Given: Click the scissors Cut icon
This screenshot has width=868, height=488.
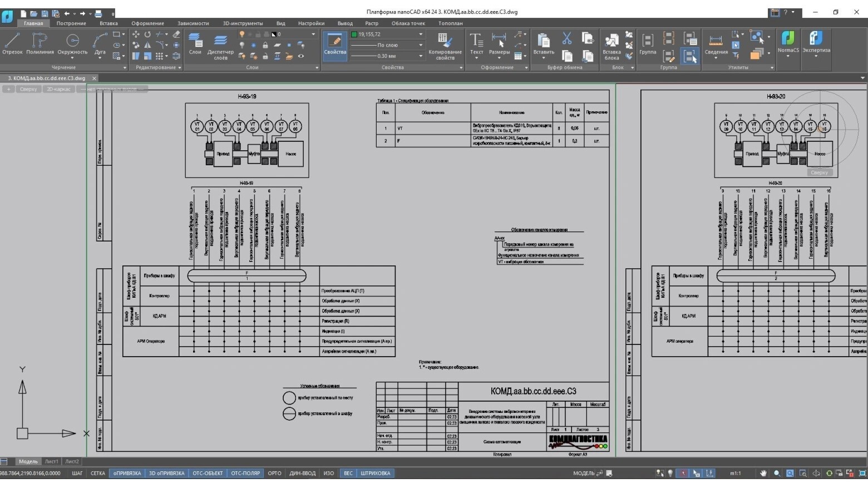Looking at the screenshot, I should (x=566, y=38).
